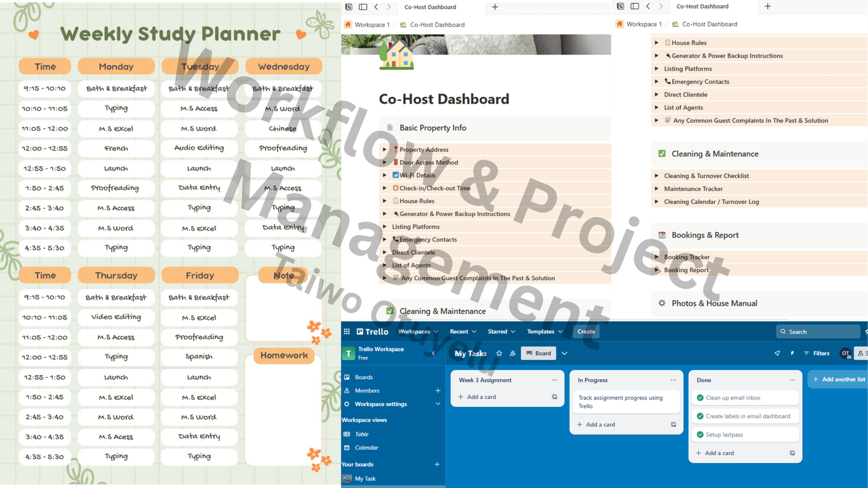Click the OT member avatar in Trello
The height and width of the screenshot is (488, 868).
pos(845,353)
